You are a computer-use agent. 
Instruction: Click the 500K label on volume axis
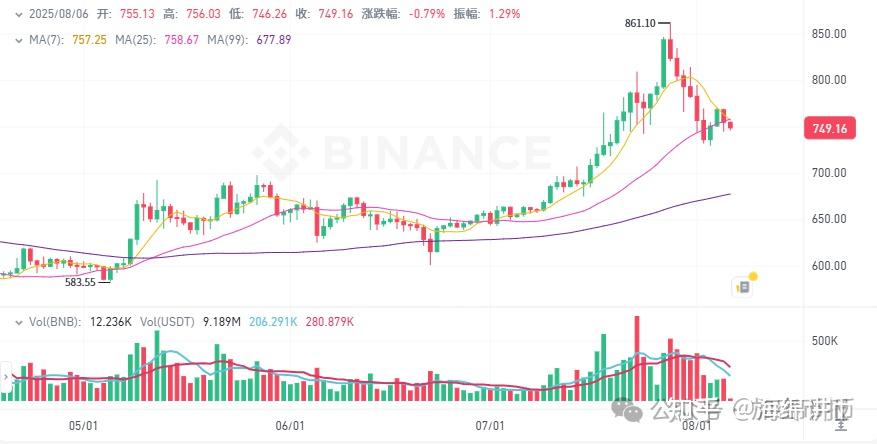pyautogui.click(x=826, y=341)
